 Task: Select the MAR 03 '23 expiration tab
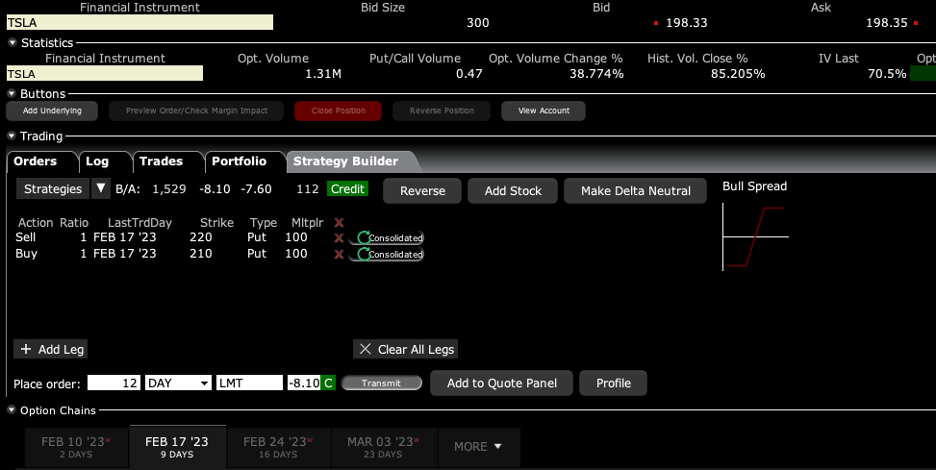383,447
